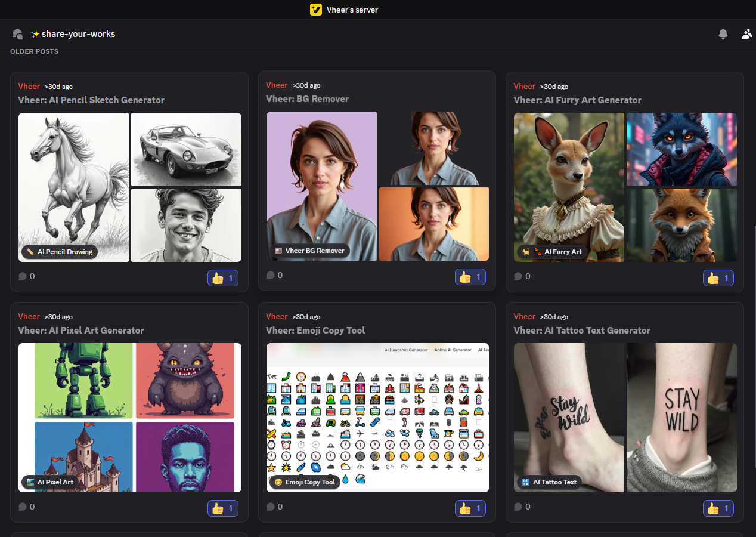Toggle thumbs-up reaction on AI Pencil Sketch post
This screenshot has height=537, width=756.
pyautogui.click(x=223, y=278)
